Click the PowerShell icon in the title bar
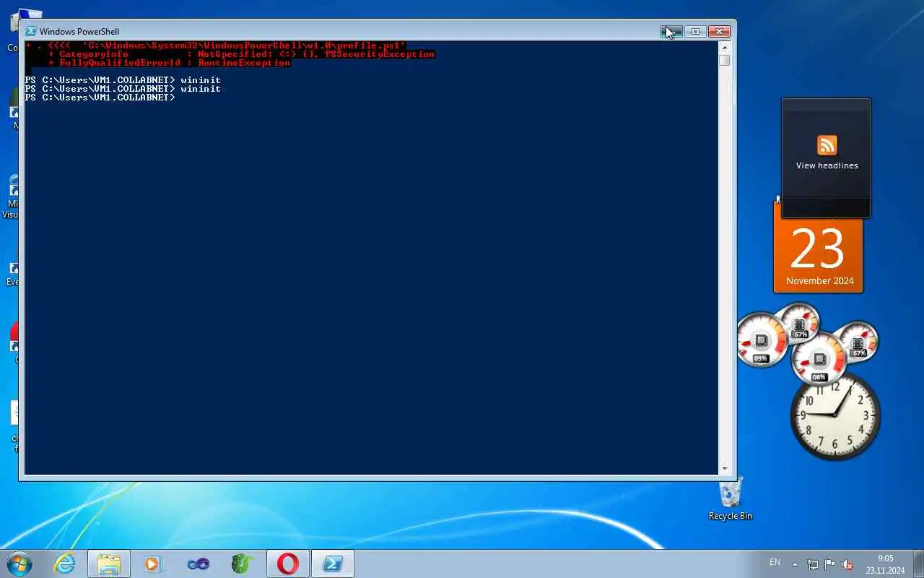924x578 pixels. tap(31, 32)
